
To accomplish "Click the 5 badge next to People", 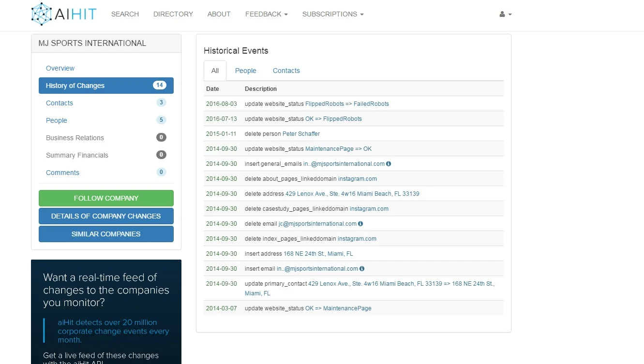I will point(161,120).
